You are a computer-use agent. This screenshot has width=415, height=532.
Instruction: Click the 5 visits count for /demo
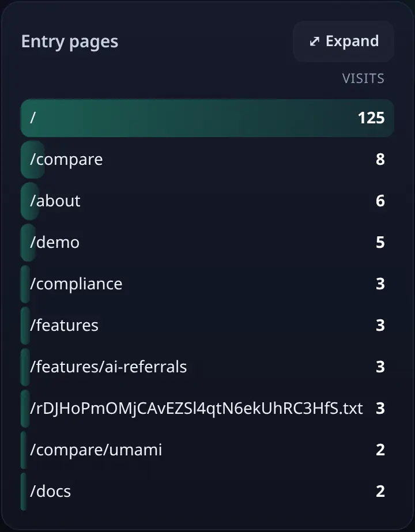[380, 242]
